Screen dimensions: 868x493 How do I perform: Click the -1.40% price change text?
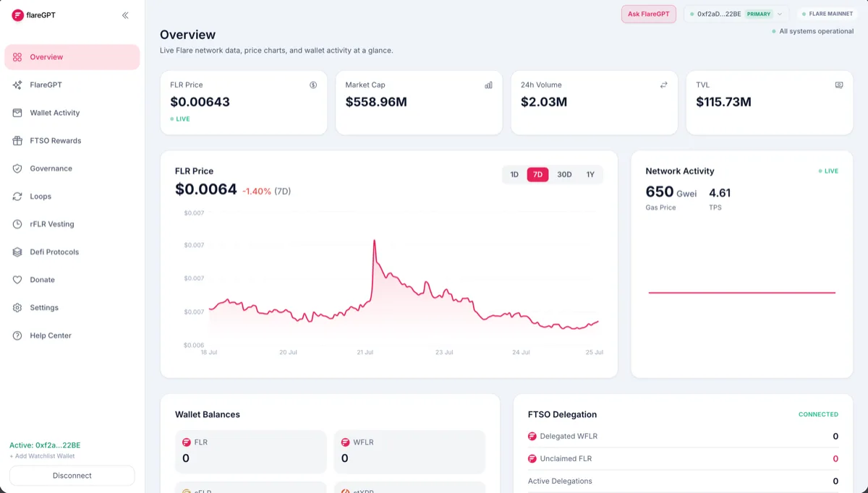[257, 192]
